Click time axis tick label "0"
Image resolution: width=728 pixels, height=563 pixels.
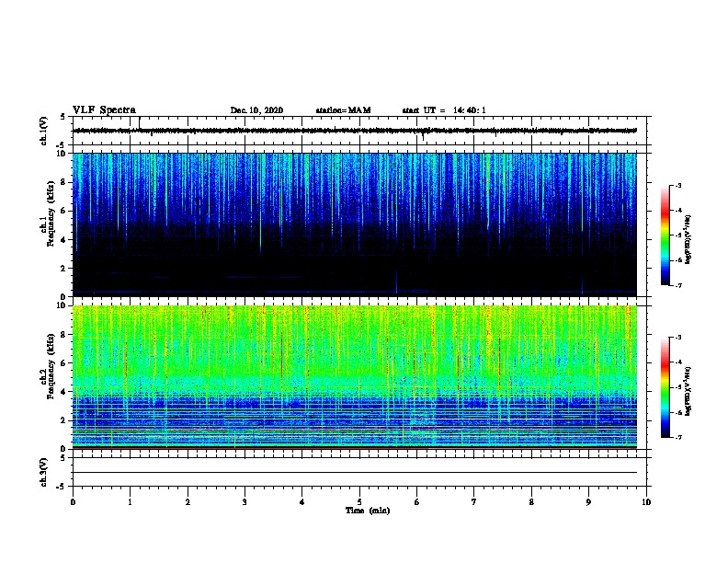[x=73, y=502]
